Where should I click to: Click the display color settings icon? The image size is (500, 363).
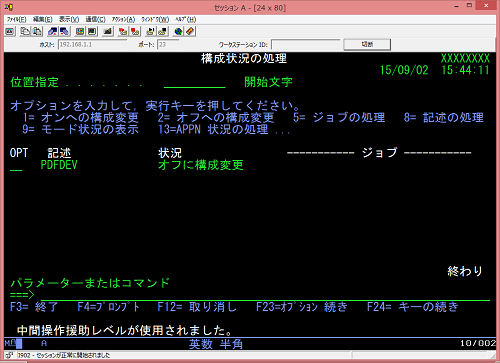pyautogui.click(x=80, y=32)
